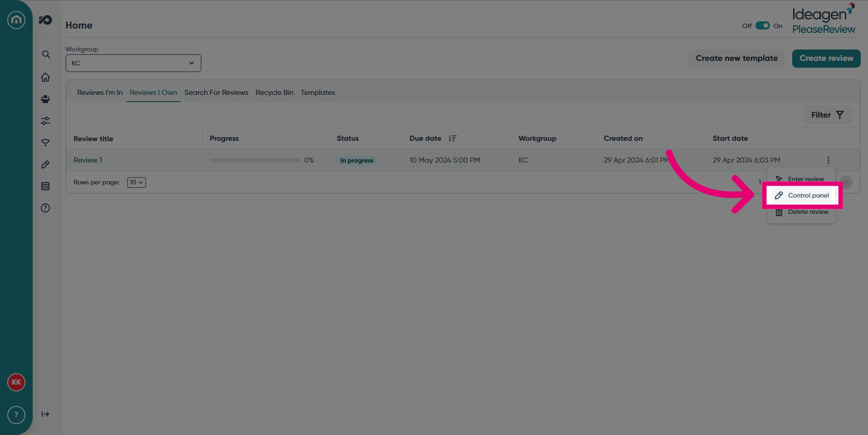Click the Create review button
This screenshot has height=435, width=868.
coord(826,59)
